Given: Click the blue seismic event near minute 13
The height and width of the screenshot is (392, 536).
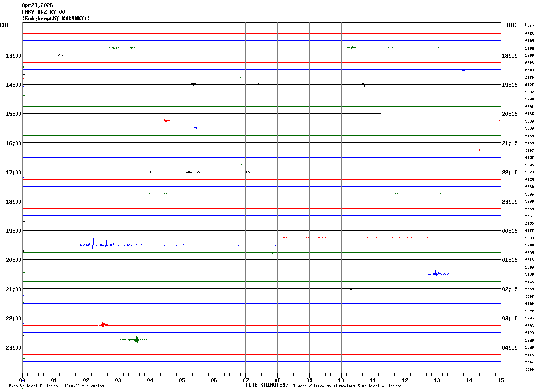Looking at the screenshot, I should pos(439,274).
